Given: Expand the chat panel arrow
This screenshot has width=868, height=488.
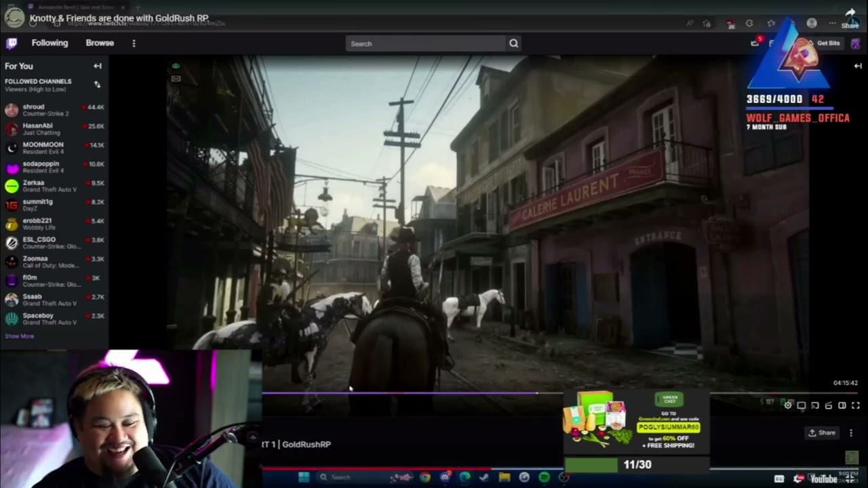Looking at the screenshot, I should tap(858, 66).
